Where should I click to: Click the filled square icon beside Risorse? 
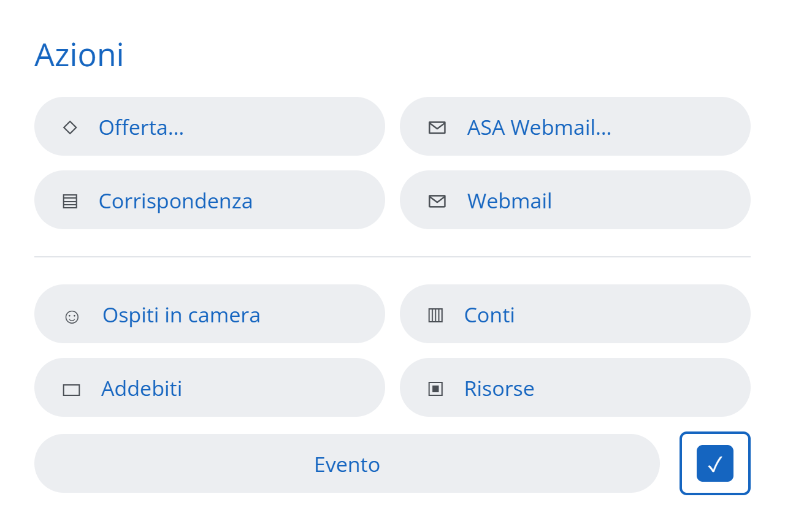(x=435, y=389)
